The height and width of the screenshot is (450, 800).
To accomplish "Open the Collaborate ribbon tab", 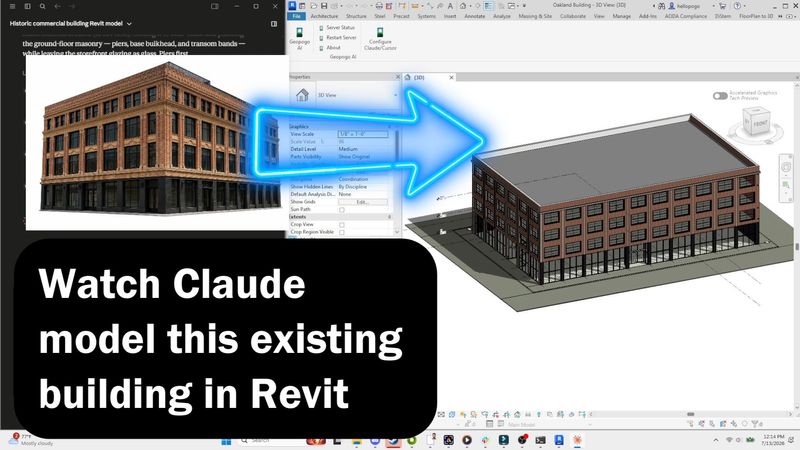I will 573,16.
